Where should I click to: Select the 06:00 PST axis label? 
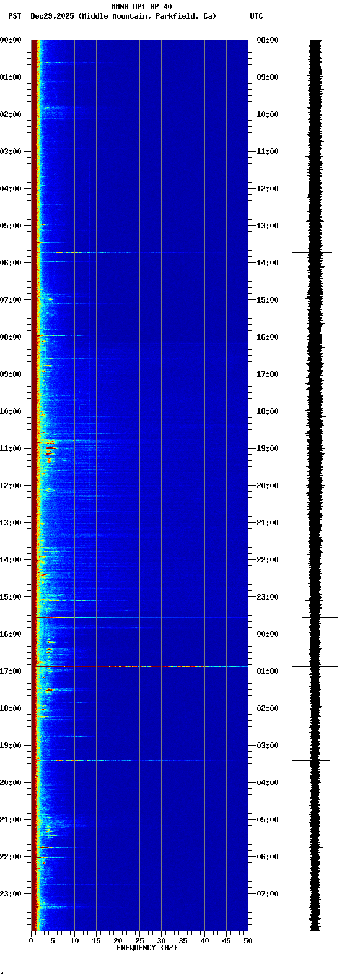click(x=11, y=263)
